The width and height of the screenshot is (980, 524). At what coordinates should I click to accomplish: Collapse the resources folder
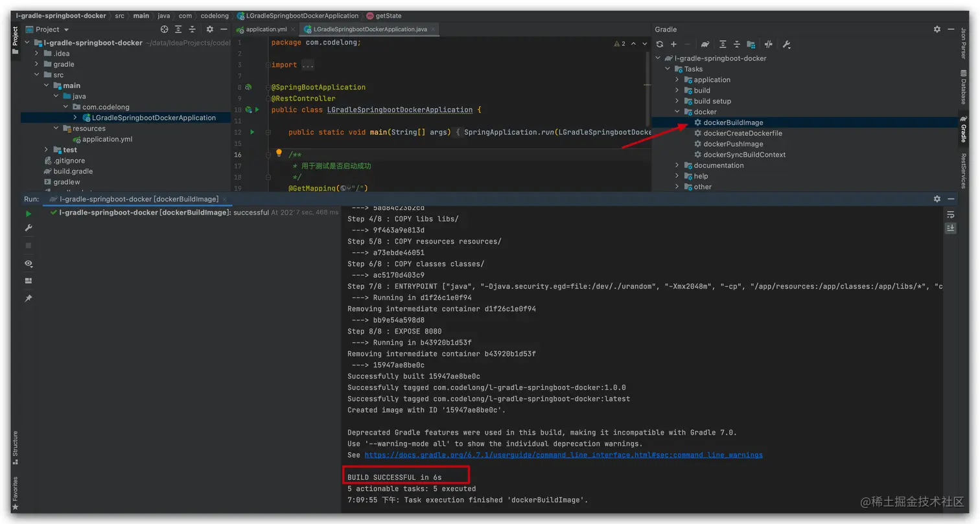[56, 128]
